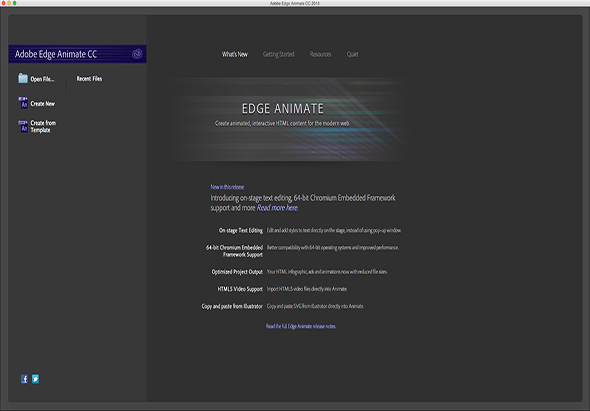The image size is (590, 411).
Task: Click the 'Copy and paste SVG from Illustrator' description
Action: click(315, 306)
